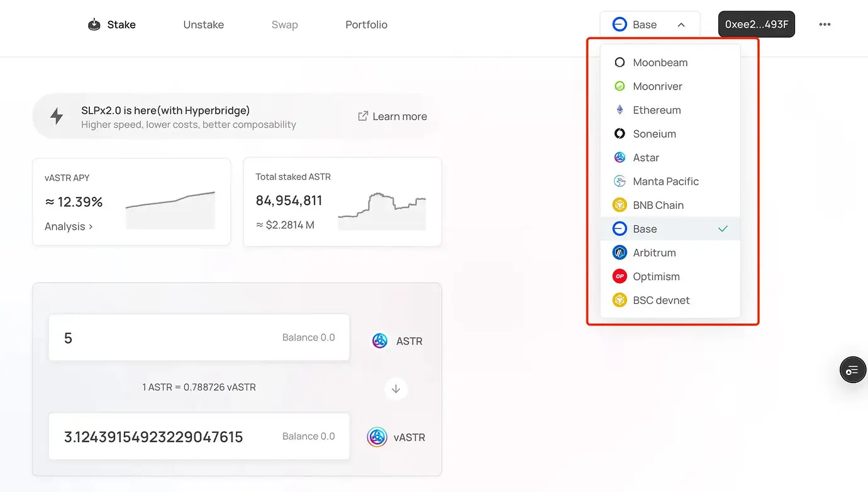Click the lightning bolt banner icon

click(x=57, y=116)
